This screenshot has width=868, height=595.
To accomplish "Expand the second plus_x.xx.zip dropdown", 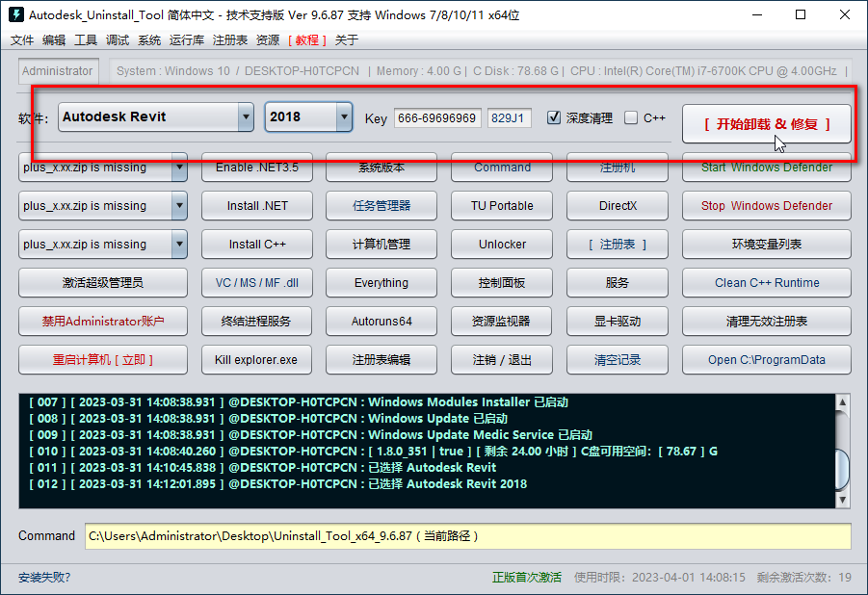I will coord(179,205).
